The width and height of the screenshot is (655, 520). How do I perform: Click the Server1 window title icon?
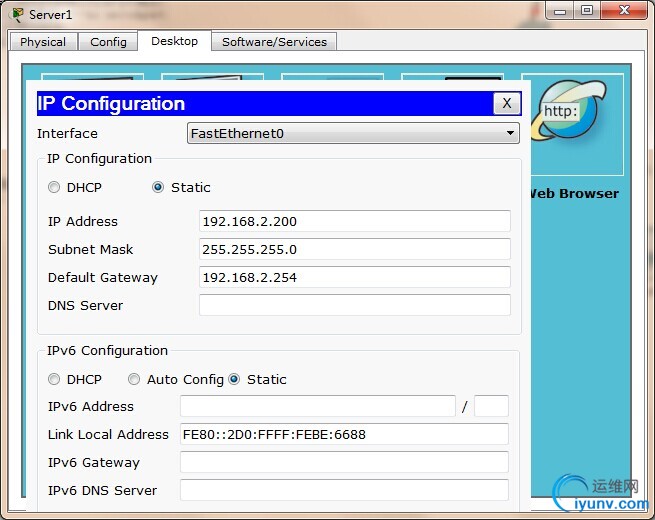point(18,15)
